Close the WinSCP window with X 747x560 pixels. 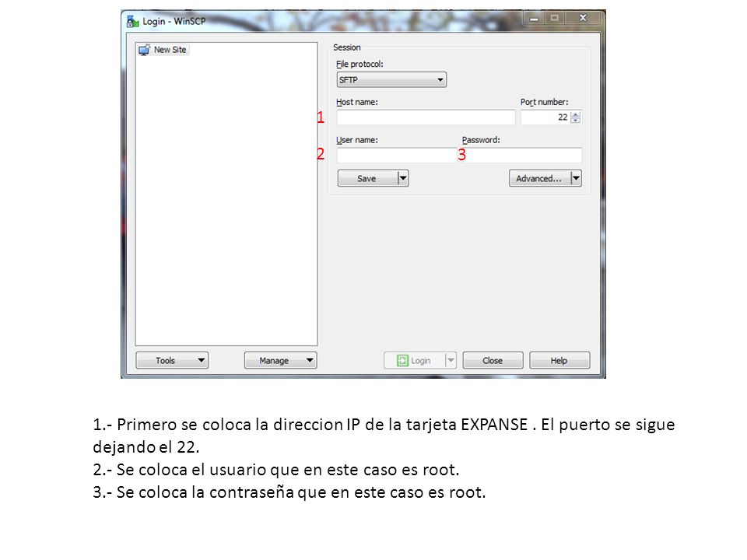pos(583,19)
